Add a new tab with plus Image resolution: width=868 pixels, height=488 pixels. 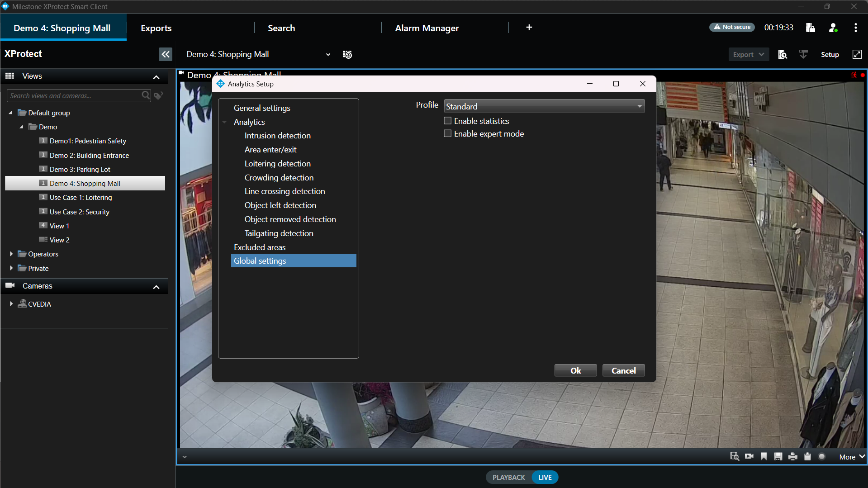pyautogui.click(x=529, y=27)
